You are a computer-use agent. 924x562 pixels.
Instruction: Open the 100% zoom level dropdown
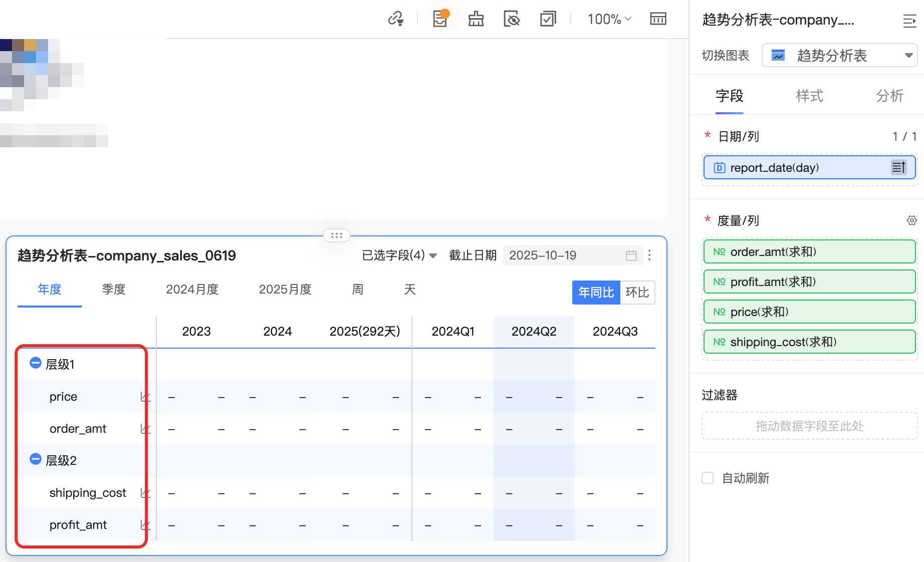(609, 19)
